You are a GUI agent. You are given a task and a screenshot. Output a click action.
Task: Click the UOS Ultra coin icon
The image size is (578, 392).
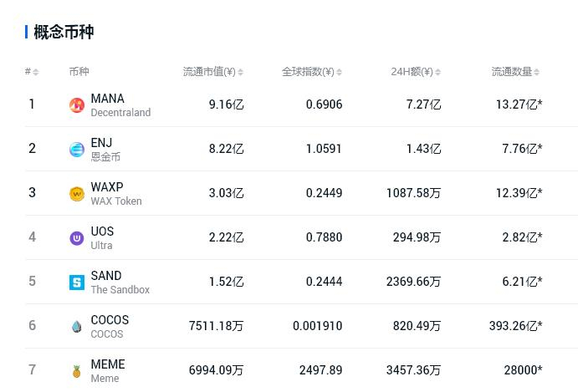(x=77, y=238)
